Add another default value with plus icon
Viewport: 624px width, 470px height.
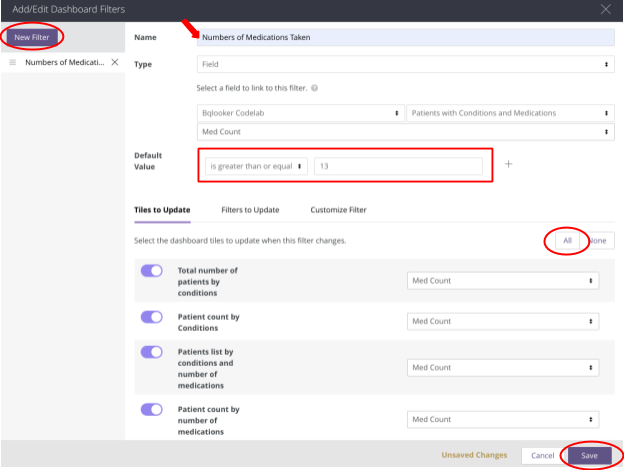[x=508, y=164]
